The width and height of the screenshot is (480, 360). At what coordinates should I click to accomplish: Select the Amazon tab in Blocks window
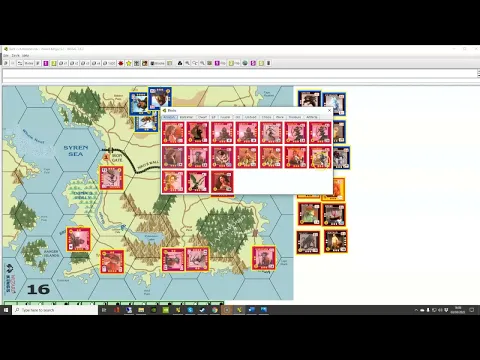click(170, 117)
